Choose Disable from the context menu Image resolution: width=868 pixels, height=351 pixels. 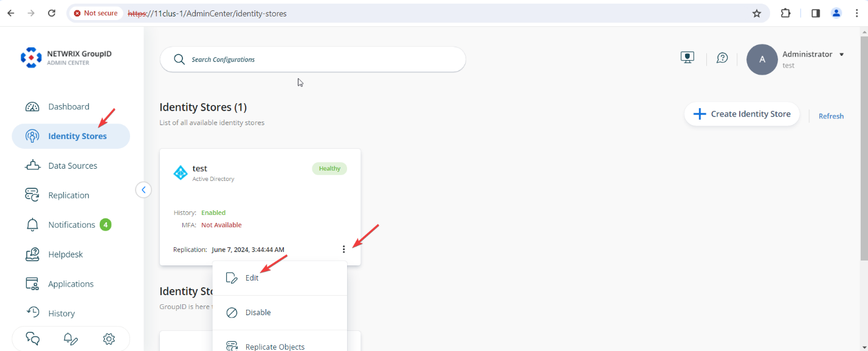(258, 312)
